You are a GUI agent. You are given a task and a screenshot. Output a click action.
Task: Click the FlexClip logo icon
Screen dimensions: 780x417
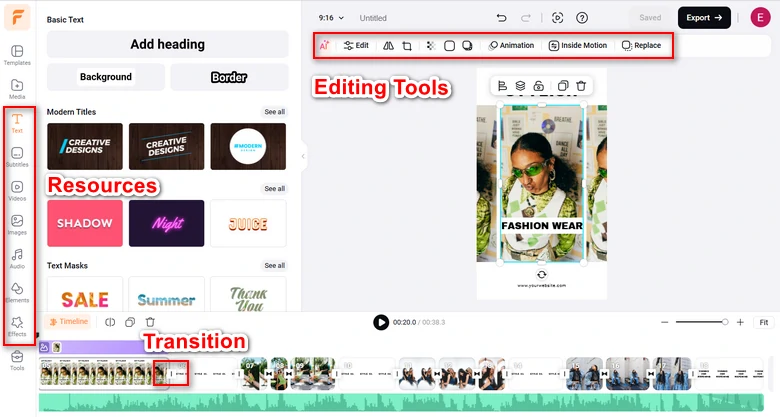click(x=17, y=17)
